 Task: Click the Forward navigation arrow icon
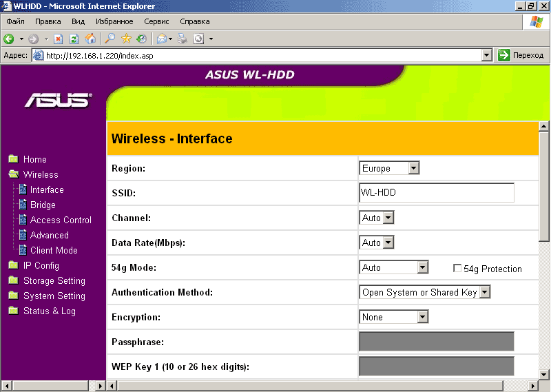pos(33,39)
